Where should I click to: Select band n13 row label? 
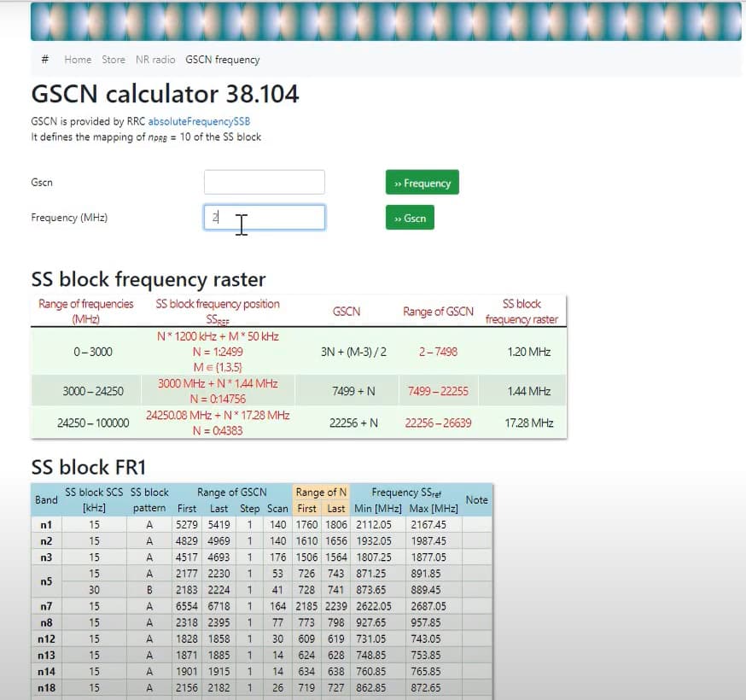(x=46, y=656)
